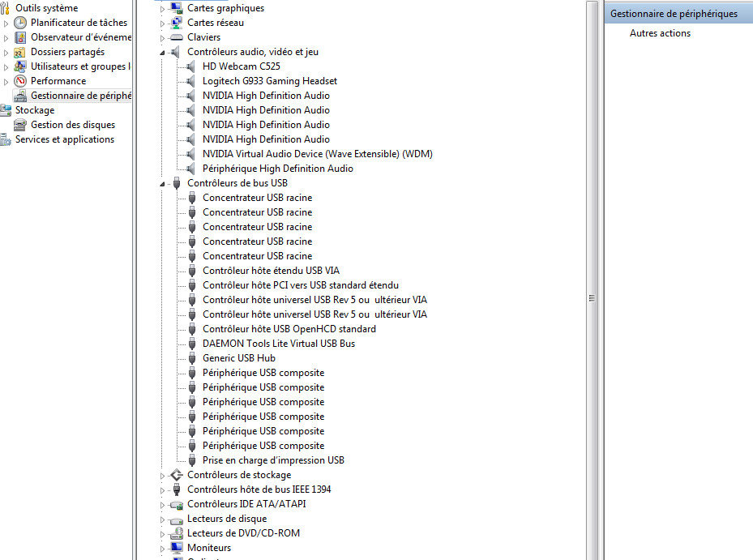Expand the Cartes réseau node
The height and width of the screenshot is (560, 753).
162,23
